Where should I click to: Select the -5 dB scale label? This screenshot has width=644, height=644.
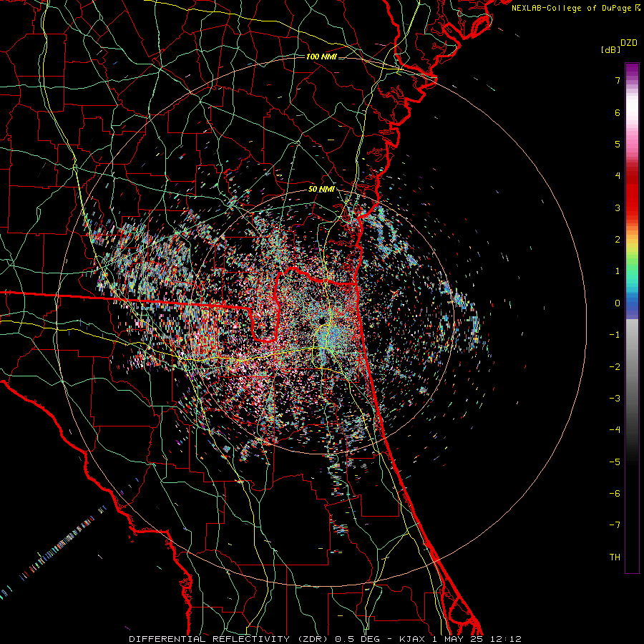tap(615, 462)
